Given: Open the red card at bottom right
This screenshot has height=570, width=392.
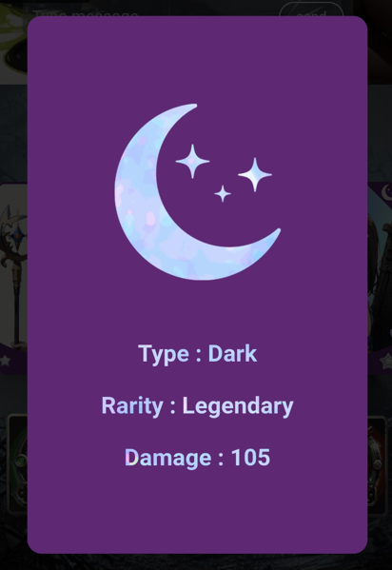Looking at the screenshot, I should [x=377, y=465].
